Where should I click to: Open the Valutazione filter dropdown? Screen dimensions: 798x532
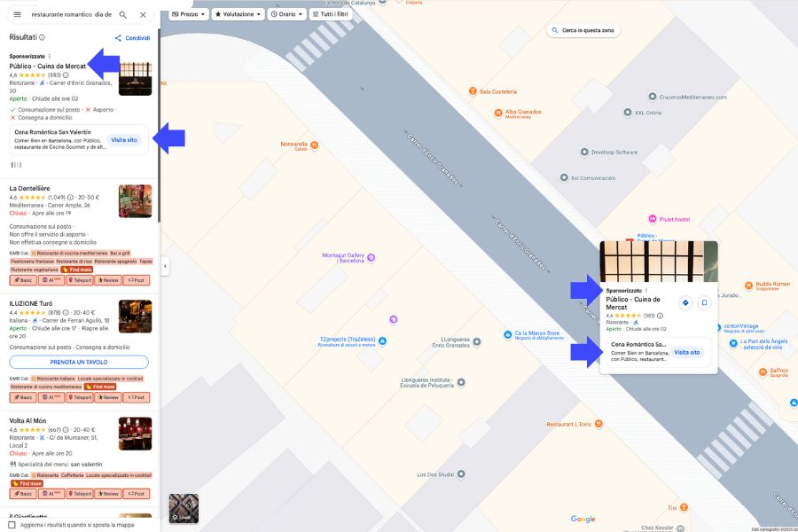pyautogui.click(x=238, y=14)
